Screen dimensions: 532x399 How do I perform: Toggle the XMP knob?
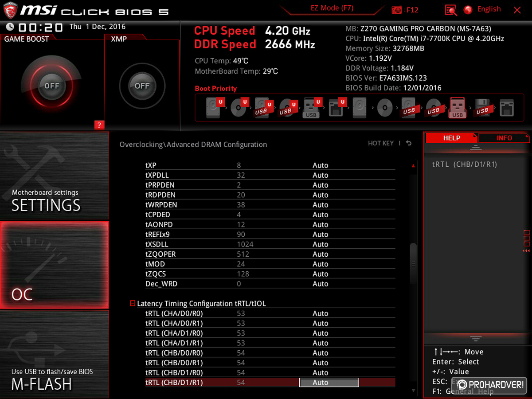coord(142,86)
